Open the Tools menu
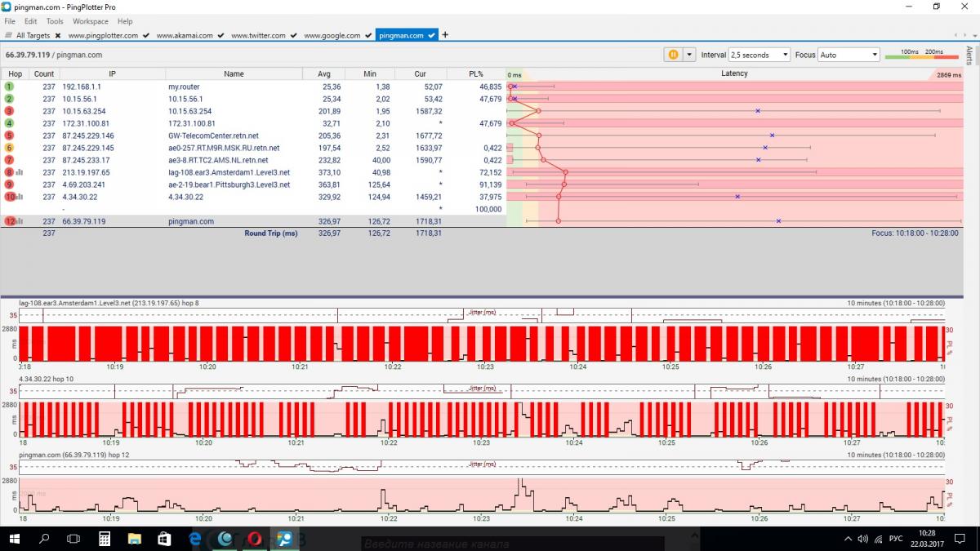Viewport: 980px width, 551px height. point(55,21)
